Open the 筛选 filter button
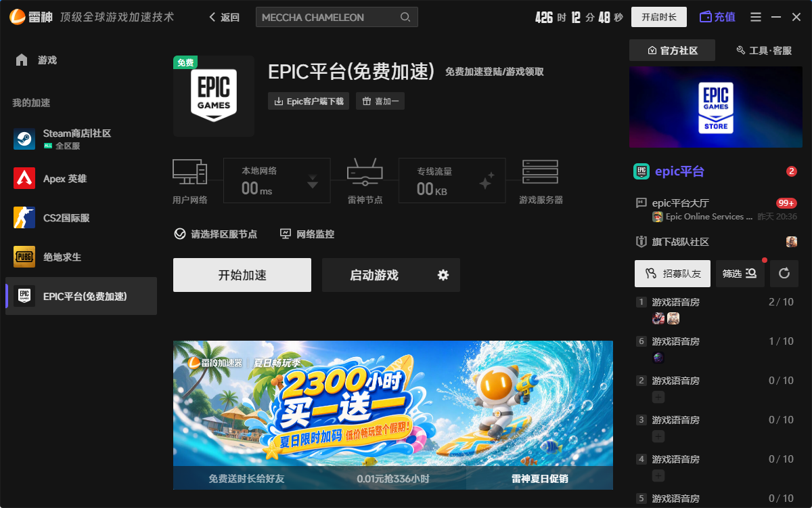The width and height of the screenshot is (812, 508). [x=740, y=274]
